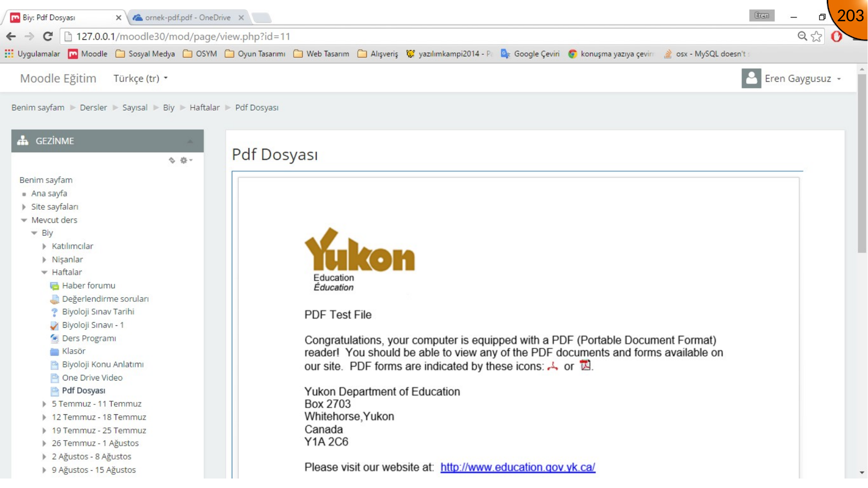Open the Uygulamalar apps grid
868x488 pixels.
pos(32,54)
